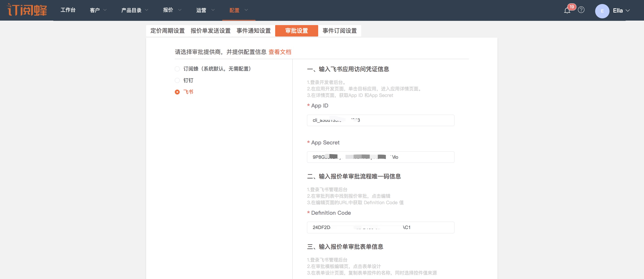Expand the Ella account menu chevron
Screen dimensions: 644x279
627,11
